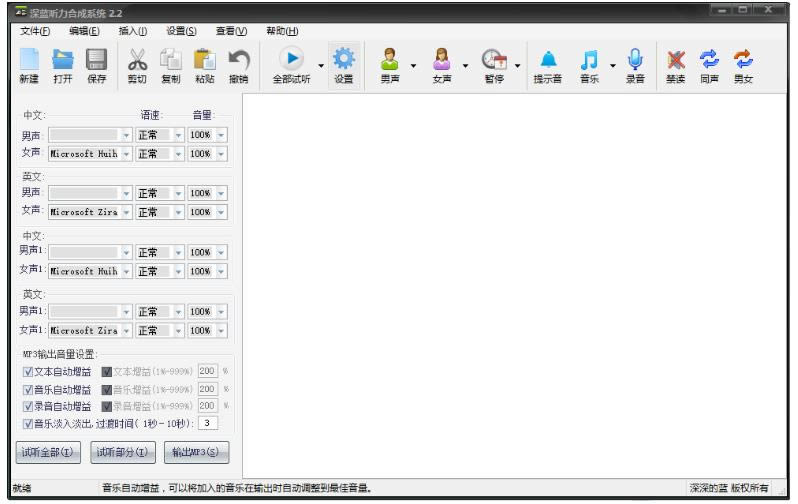Toggle the 录音增益(1%-999%) checkbox
Viewport: 798px width, 504px height.
click(x=106, y=406)
